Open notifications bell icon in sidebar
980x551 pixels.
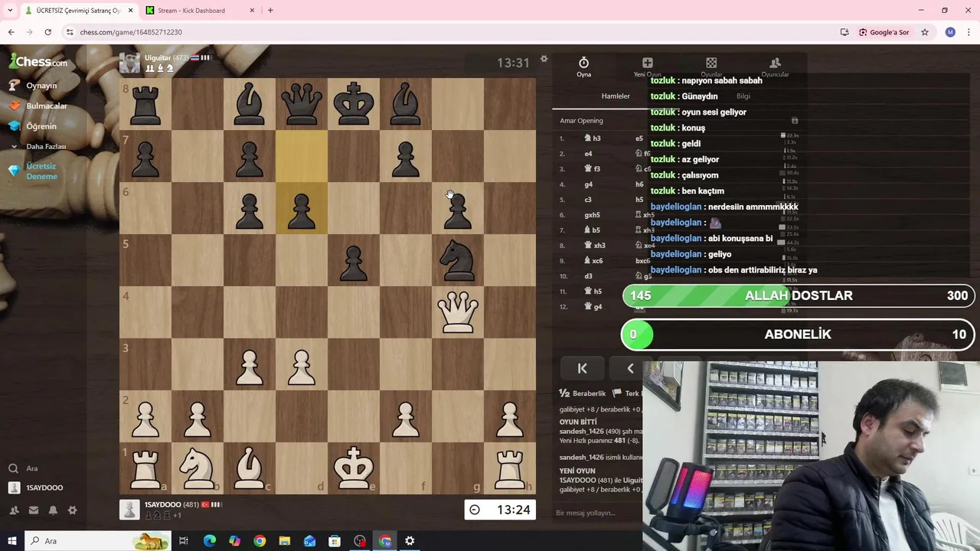(53, 510)
